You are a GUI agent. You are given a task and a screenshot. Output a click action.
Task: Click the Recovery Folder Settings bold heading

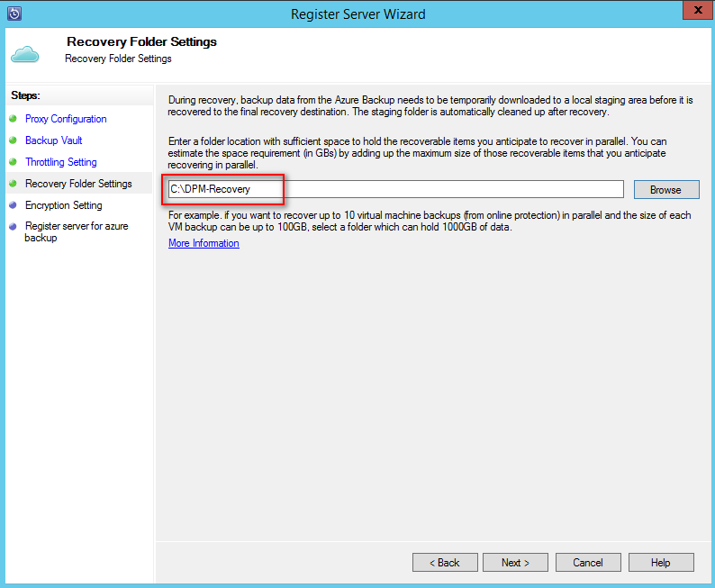pos(141,42)
